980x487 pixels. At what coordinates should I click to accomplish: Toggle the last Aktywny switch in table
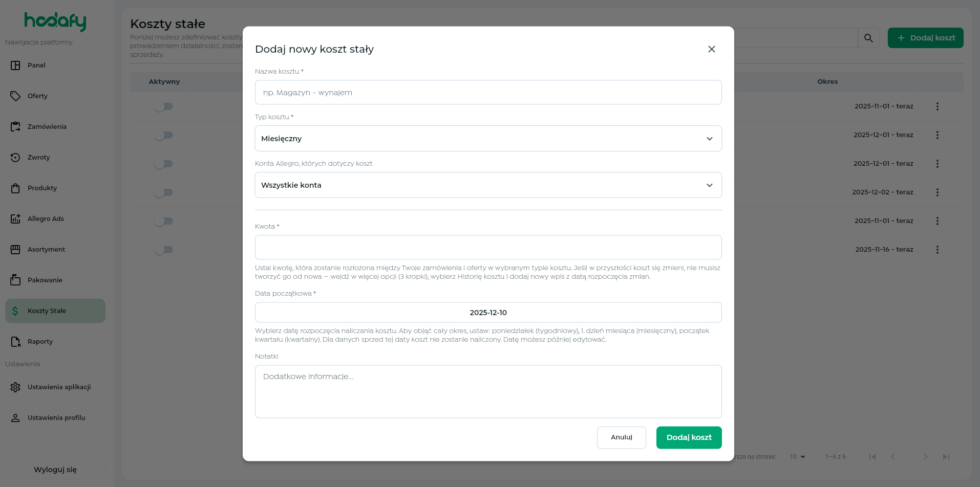pyautogui.click(x=164, y=250)
